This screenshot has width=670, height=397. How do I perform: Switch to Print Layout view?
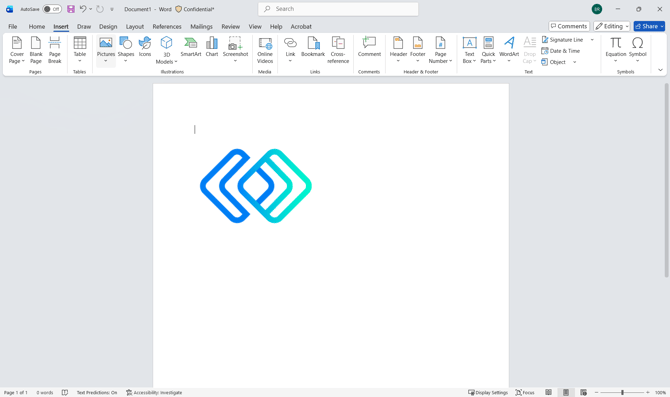[x=566, y=392]
